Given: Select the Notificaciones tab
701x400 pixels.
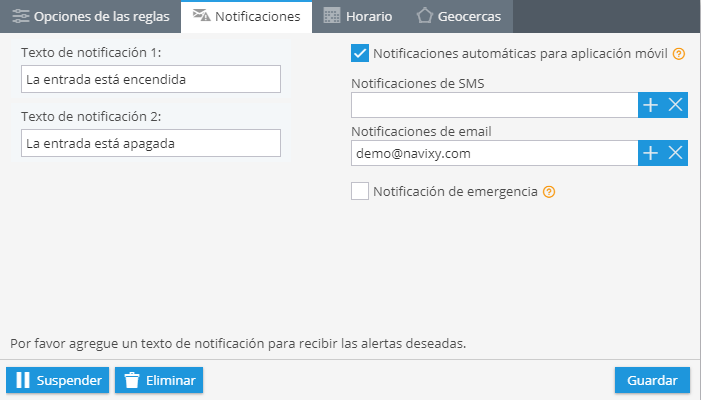Looking at the screenshot, I should tap(246, 17).
